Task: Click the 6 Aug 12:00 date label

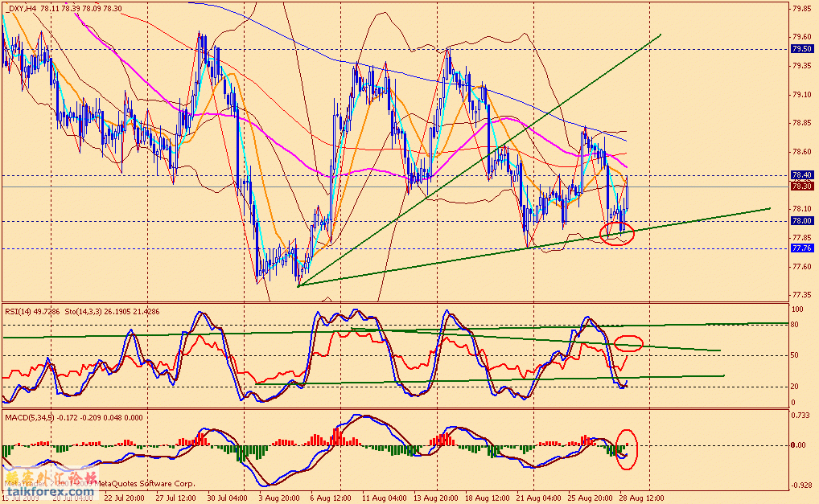Action: tap(330, 498)
